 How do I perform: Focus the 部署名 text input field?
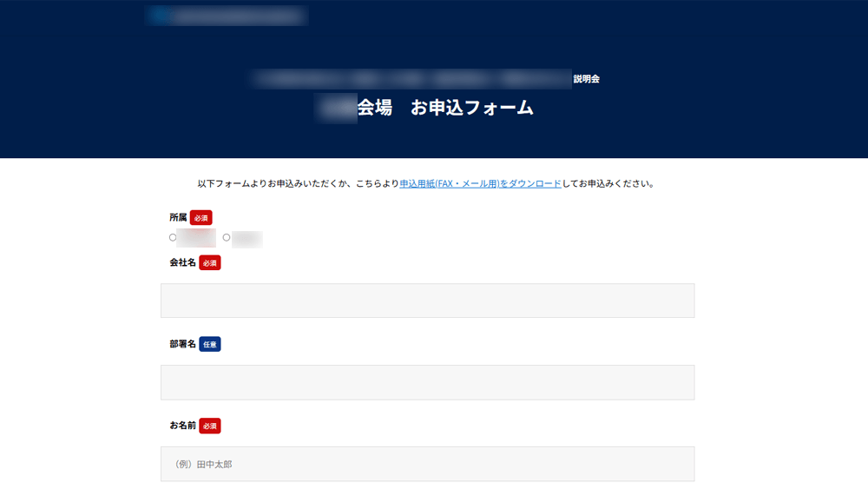[427, 382]
